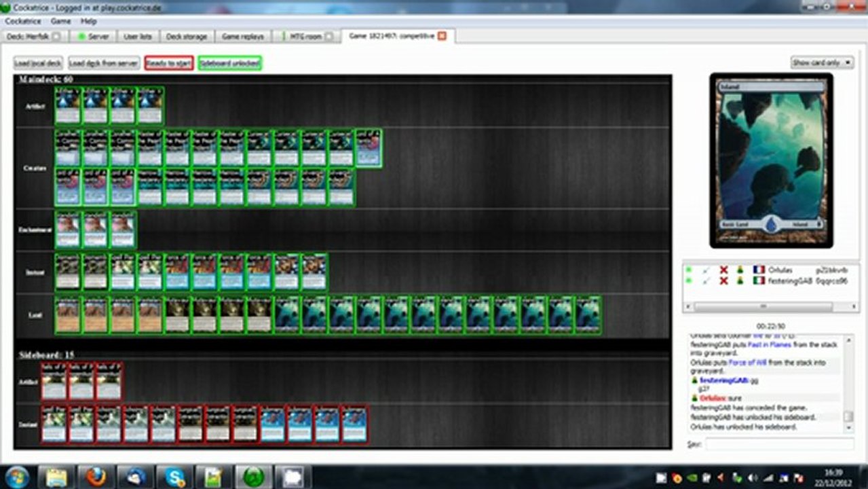Click the large Island card preview
This screenshot has width=868, height=489.
pyautogui.click(x=771, y=160)
